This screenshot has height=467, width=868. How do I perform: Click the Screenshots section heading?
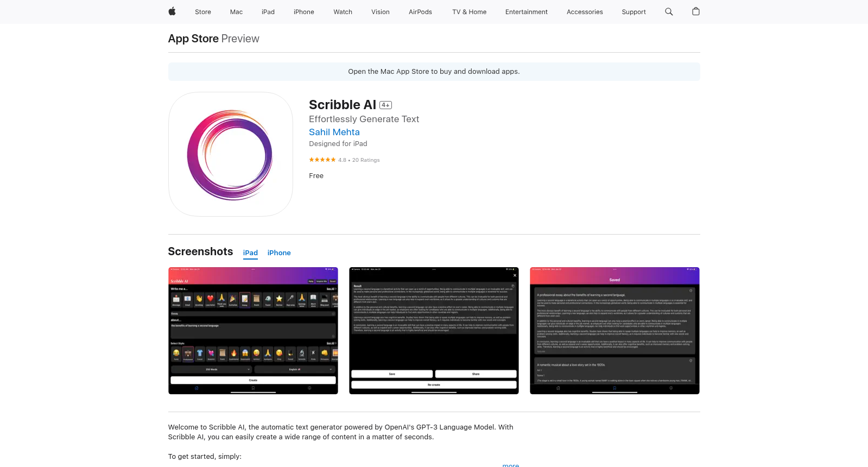pyautogui.click(x=200, y=251)
